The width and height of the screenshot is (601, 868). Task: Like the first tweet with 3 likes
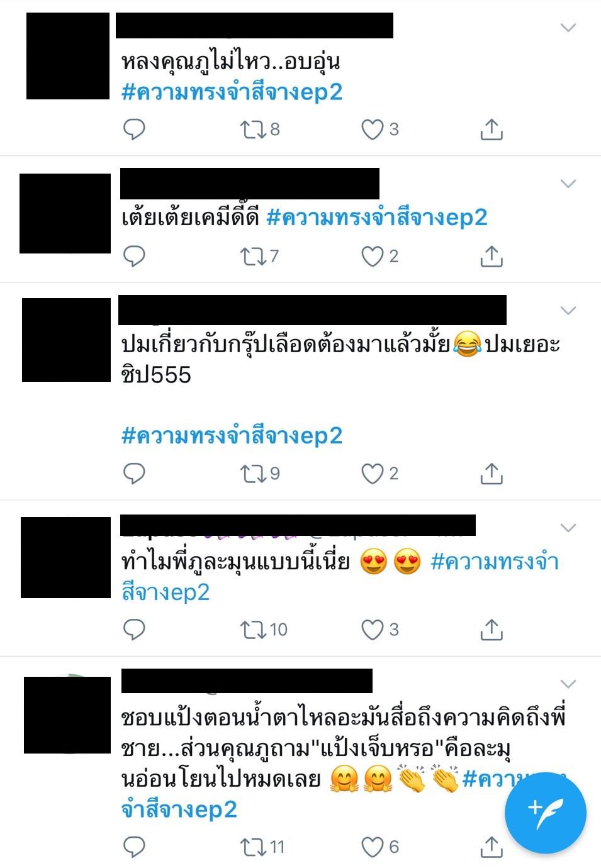379,130
